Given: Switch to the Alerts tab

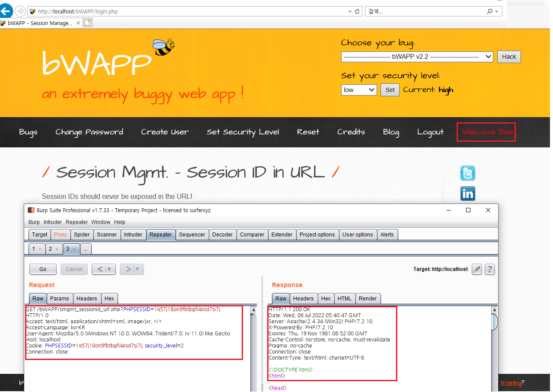Looking at the screenshot, I should pos(387,235).
